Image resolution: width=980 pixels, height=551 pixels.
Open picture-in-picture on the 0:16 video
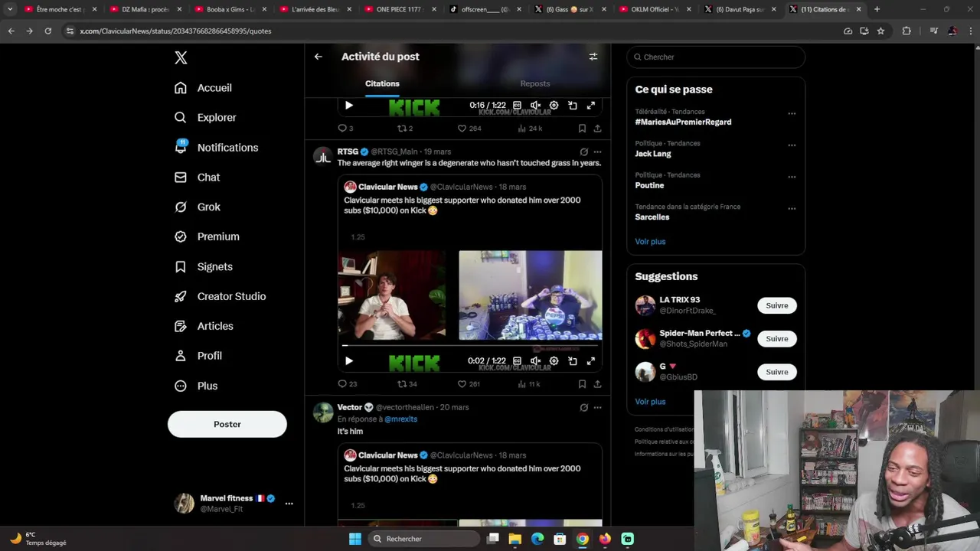(572, 106)
